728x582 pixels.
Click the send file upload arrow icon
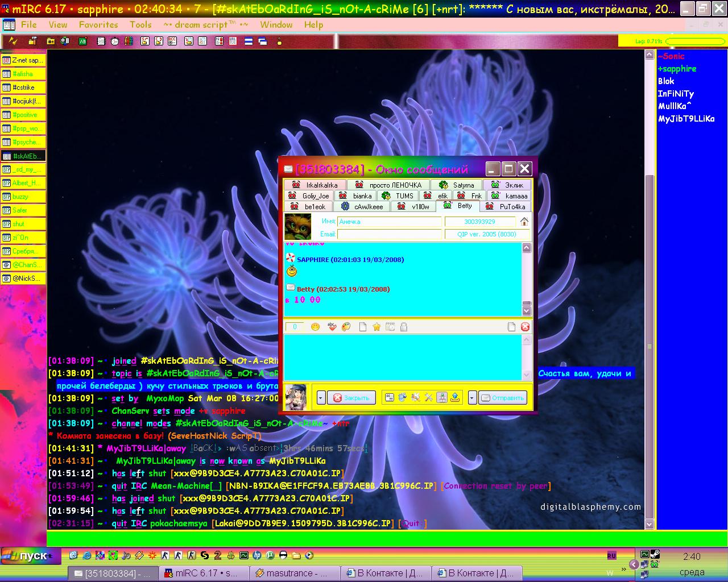(455, 398)
